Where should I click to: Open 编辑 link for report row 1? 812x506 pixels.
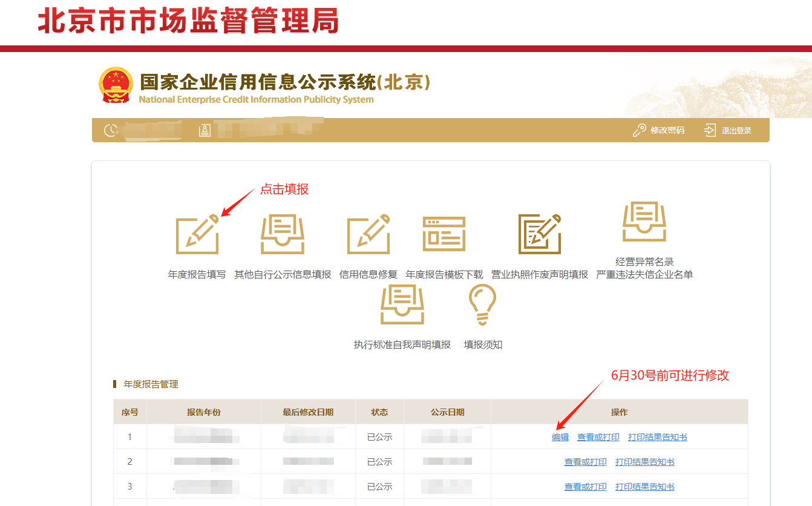(560, 436)
